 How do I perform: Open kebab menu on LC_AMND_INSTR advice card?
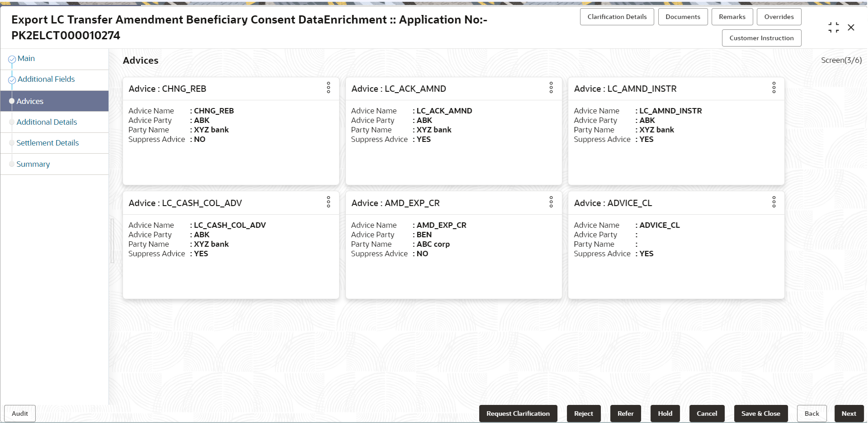coord(774,88)
